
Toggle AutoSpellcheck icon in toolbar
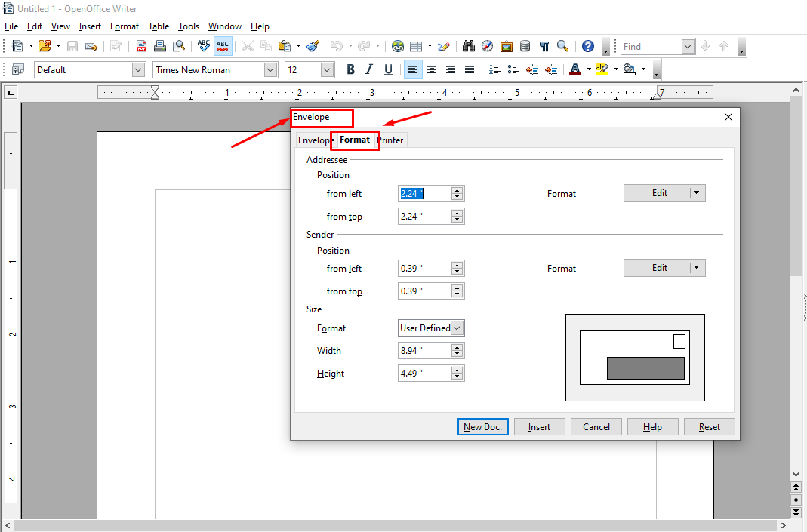pyautogui.click(x=223, y=46)
